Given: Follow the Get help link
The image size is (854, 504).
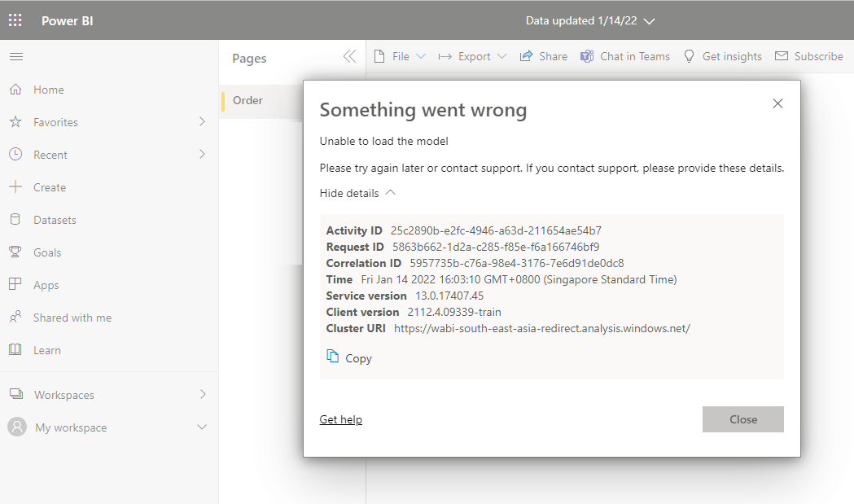Looking at the screenshot, I should pyautogui.click(x=341, y=419).
